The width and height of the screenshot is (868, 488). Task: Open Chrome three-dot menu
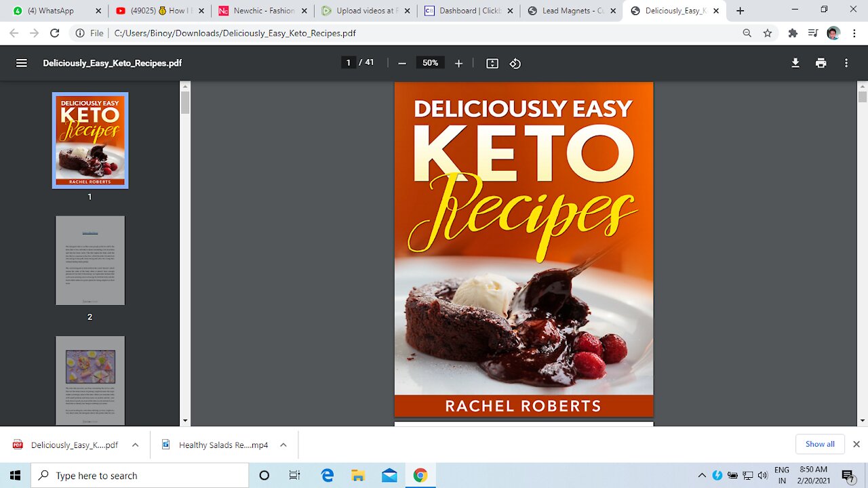tap(854, 33)
